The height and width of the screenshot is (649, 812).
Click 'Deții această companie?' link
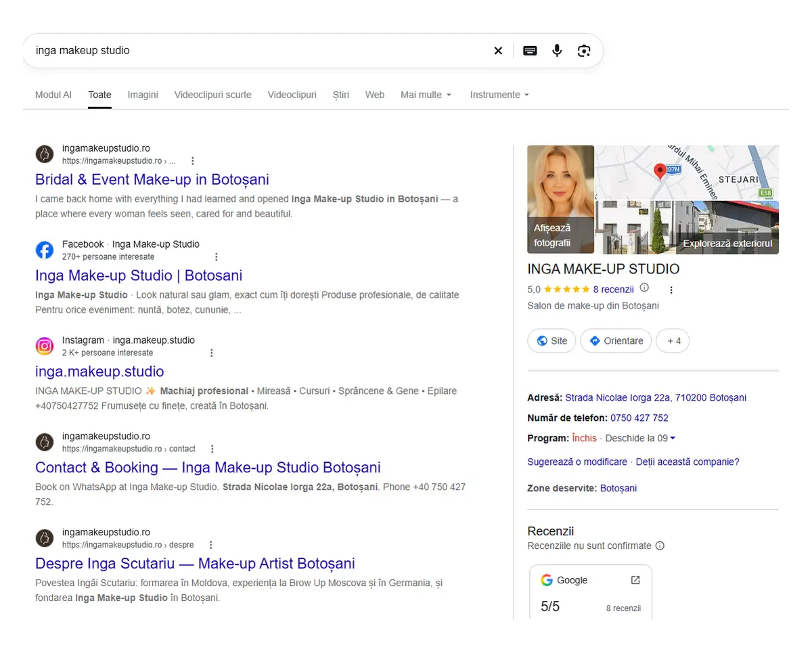click(x=687, y=462)
